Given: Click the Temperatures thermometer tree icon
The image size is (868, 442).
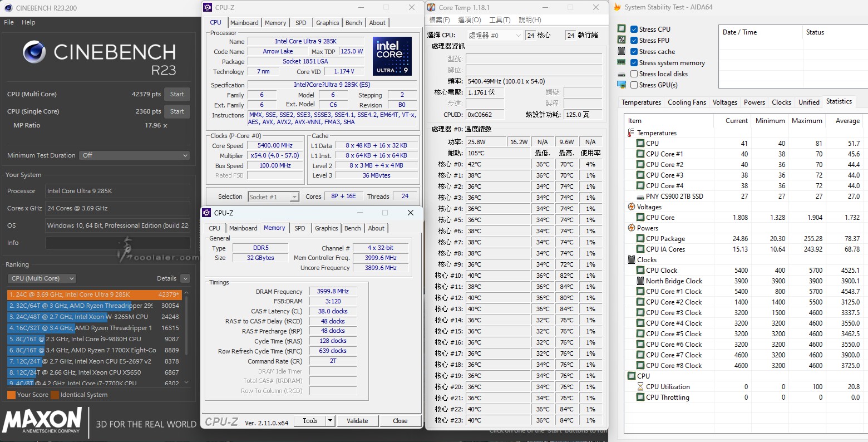Looking at the screenshot, I should tap(631, 133).
